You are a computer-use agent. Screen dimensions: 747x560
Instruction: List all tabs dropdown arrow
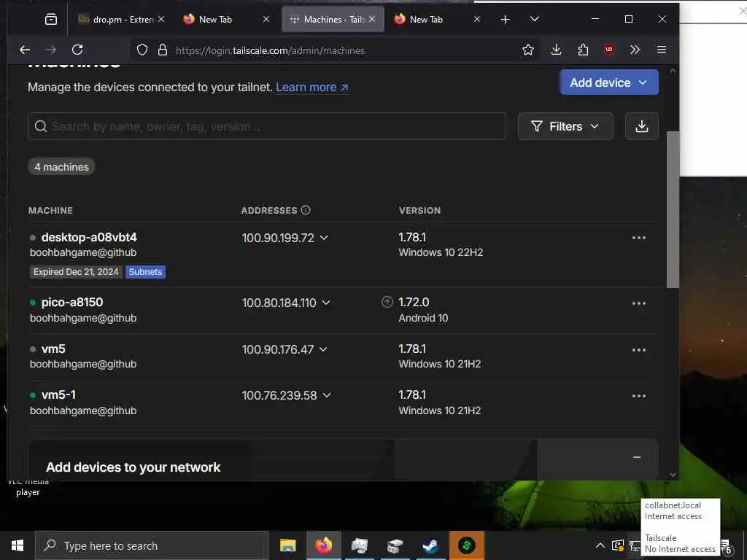(x=535, y=19)
